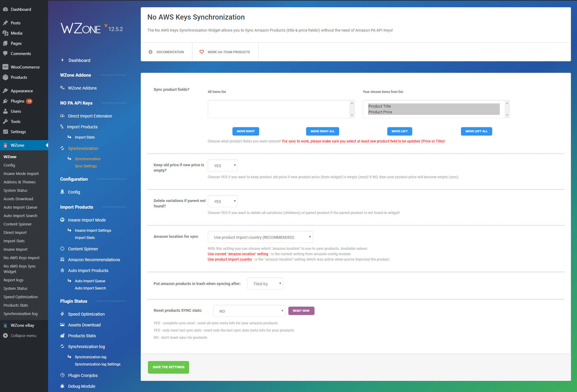Click the Tools wrench icon

tap(5, 121)
